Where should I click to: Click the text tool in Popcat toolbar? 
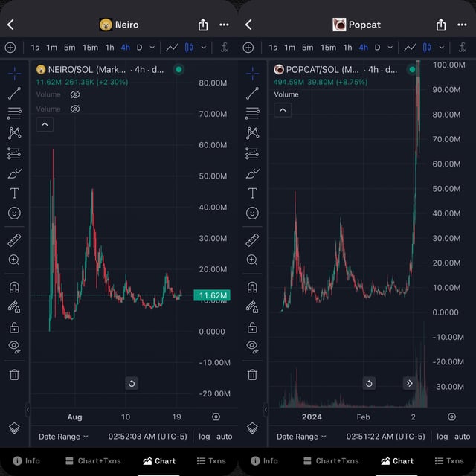point(252,193)
